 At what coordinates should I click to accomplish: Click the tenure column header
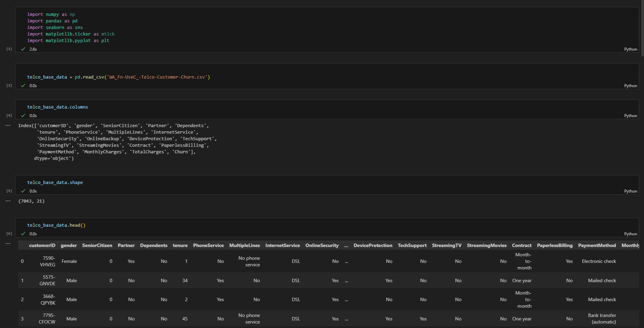click(180, 245)
